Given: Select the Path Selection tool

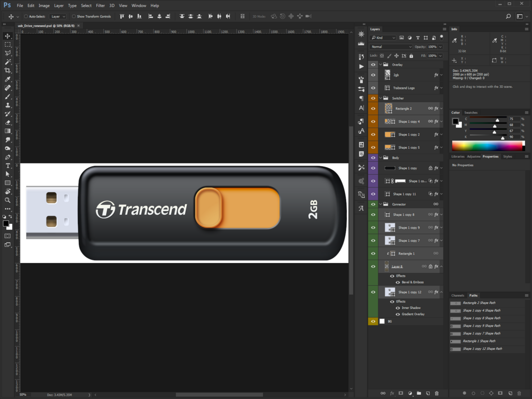Looking at the screenshot, I should pyautogui.click(x=7, y=174).
